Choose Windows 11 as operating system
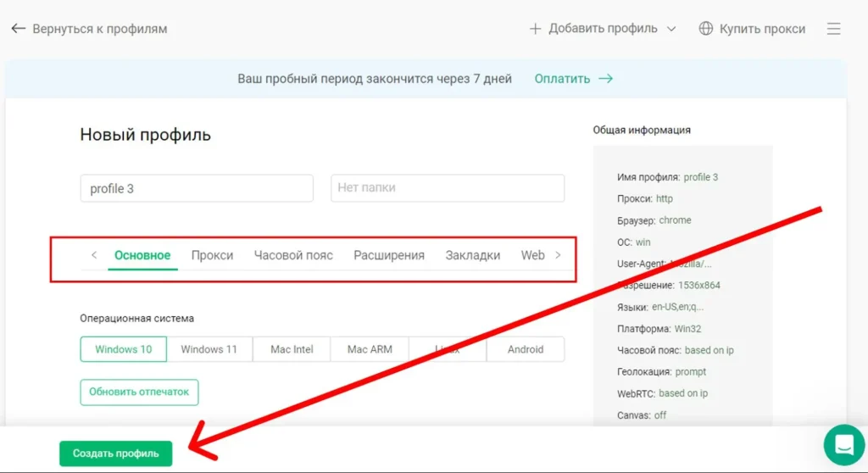Screen dimensions: 868x473 tap(209, 349)
